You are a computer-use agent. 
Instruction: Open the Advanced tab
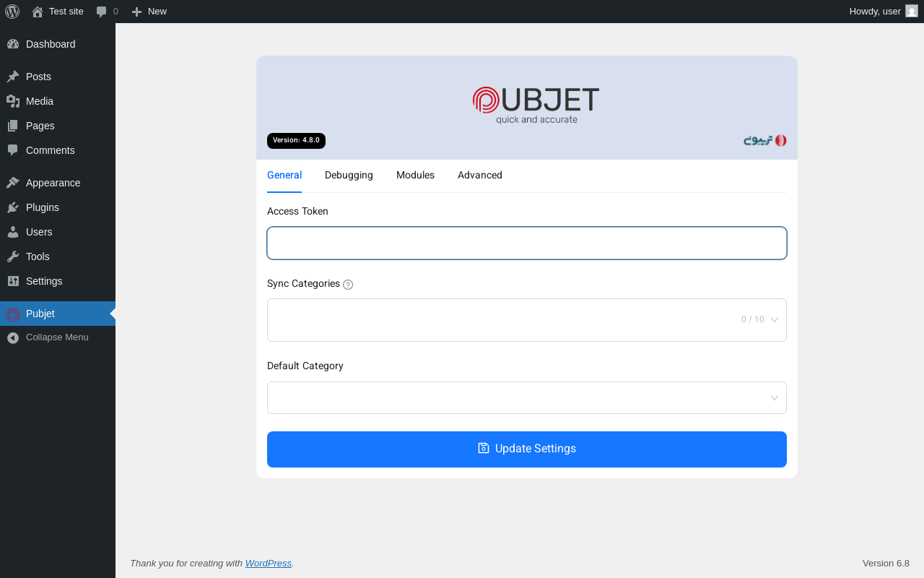(480, 176)
